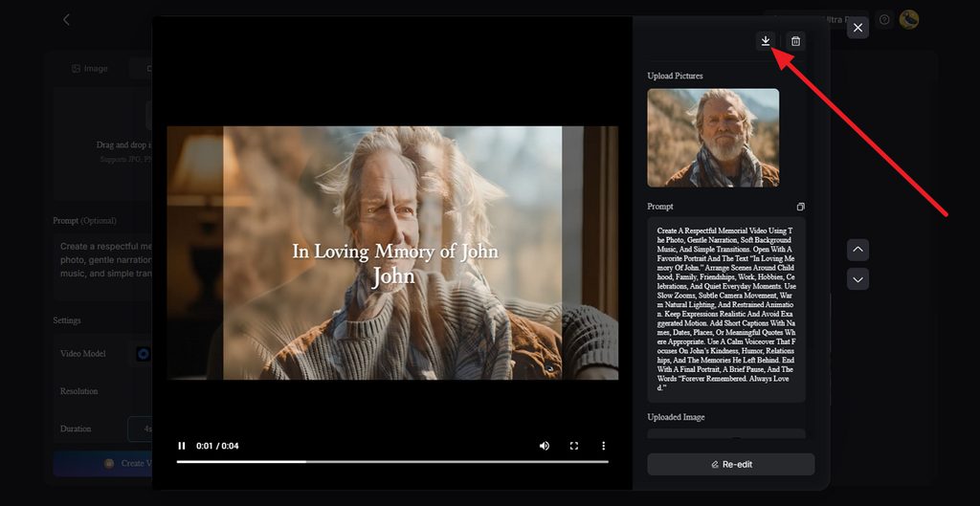This screenshot has height=506, width=980.
Task: Click the 0:01 / 0:04 time display
Action: 217,446
